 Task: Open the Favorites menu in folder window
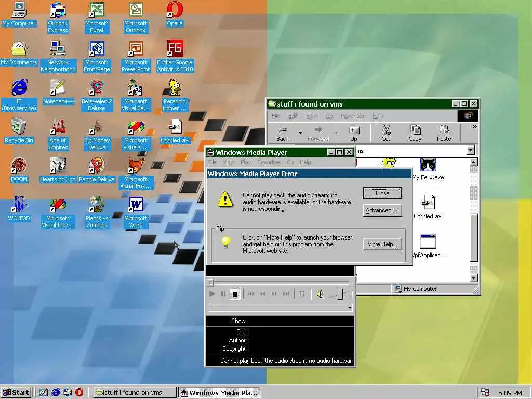353,116
